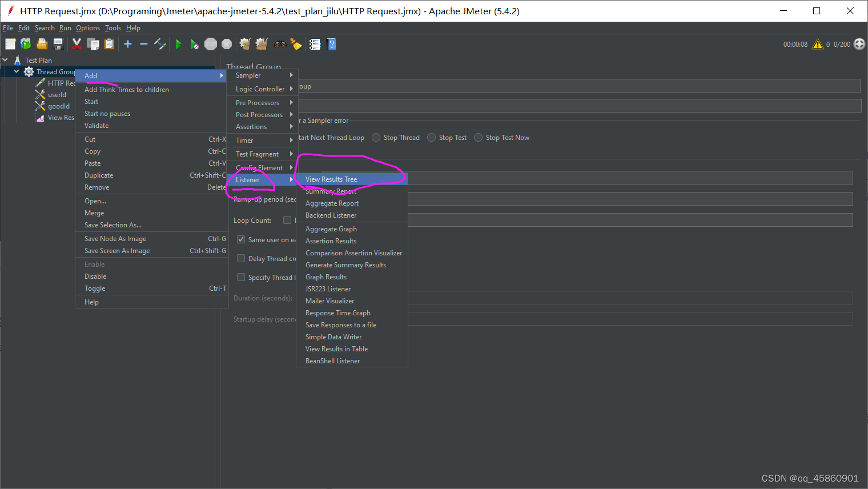Open the Templates toolbar icon

(26, 44)
